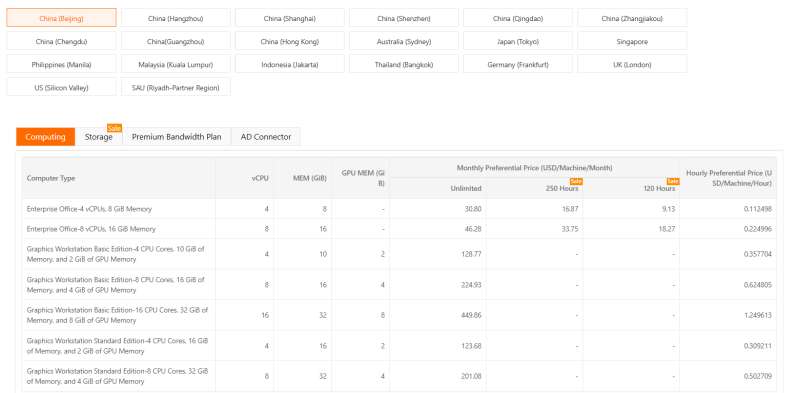Open the AD Connector tab
800x393 pixels.
(266, 137)
